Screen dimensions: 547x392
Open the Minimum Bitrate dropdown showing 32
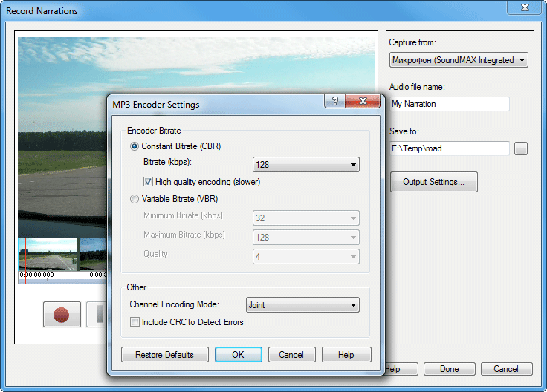pyautogui.click(x=306, y=218)
